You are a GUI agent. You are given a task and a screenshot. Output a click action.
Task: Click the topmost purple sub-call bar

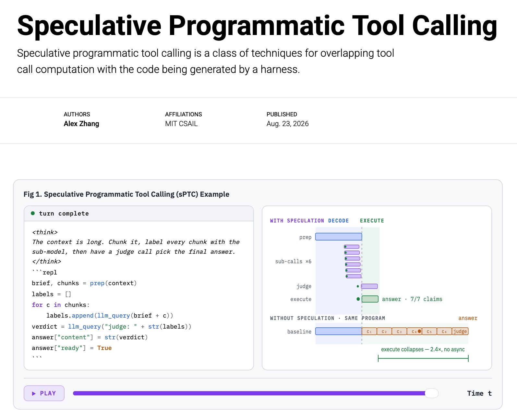point(352,247)
